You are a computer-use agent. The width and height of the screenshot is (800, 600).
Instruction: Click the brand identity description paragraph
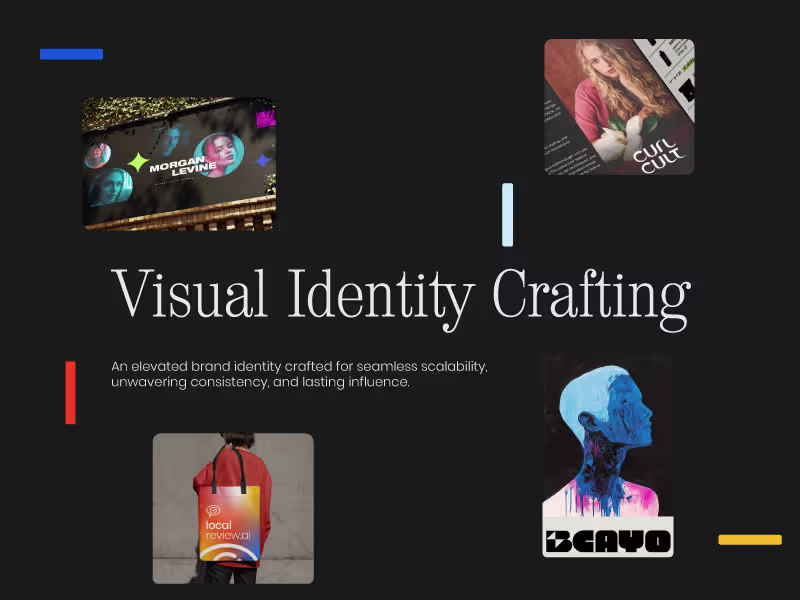300,374
